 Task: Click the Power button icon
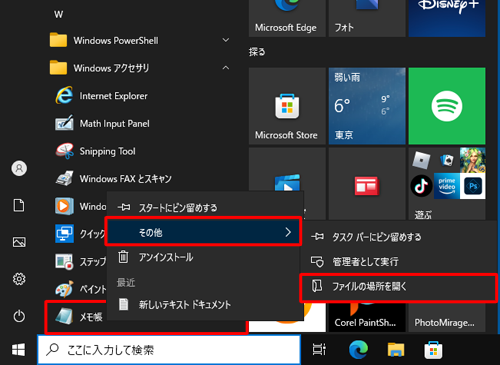pos(19,316)
